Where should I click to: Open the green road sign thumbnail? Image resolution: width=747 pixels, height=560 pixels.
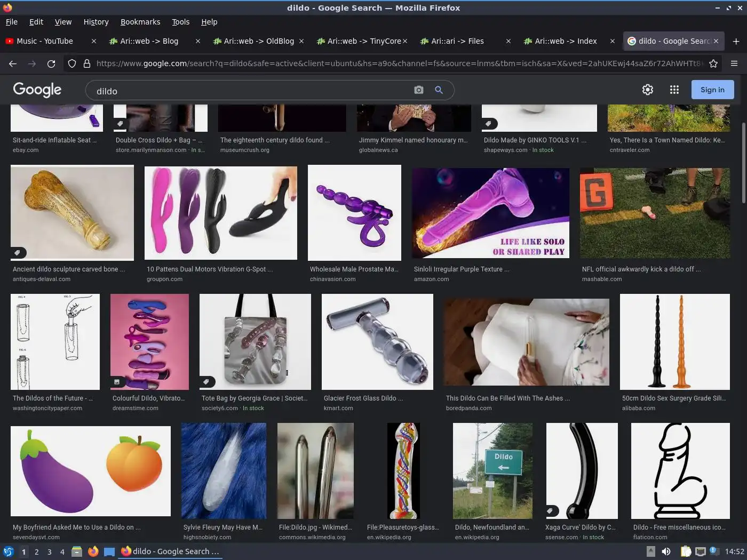(x=492, y=471)
